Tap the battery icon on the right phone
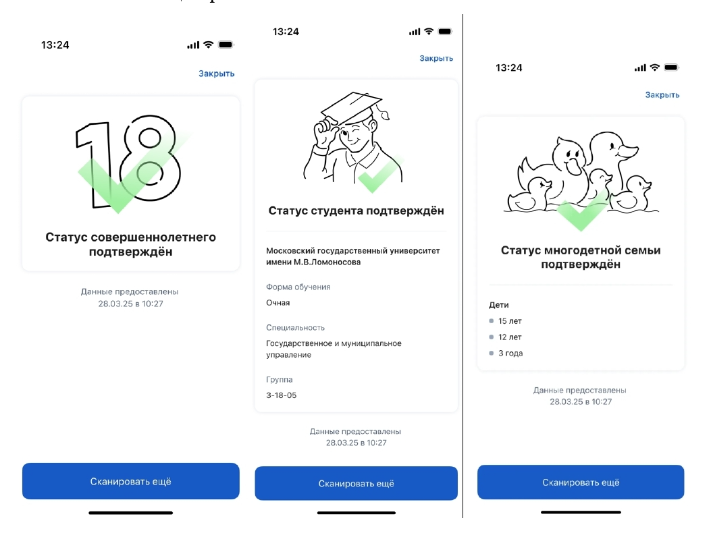Viewport: 711px width, 533px height. 671,68
